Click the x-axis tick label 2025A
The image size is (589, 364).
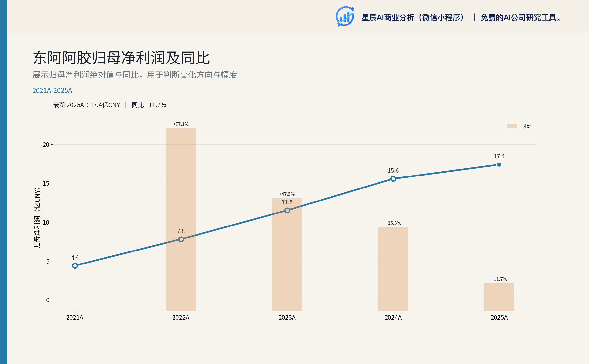499,318
